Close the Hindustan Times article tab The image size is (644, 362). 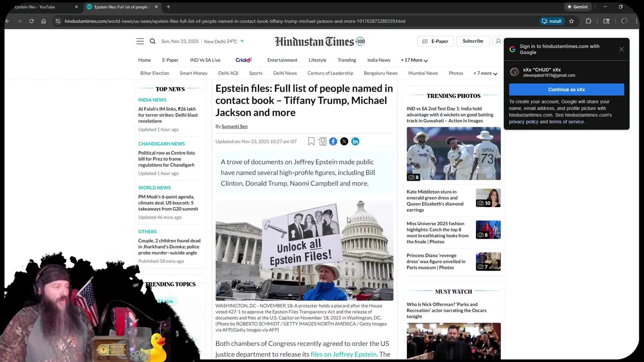coord(156,7)
